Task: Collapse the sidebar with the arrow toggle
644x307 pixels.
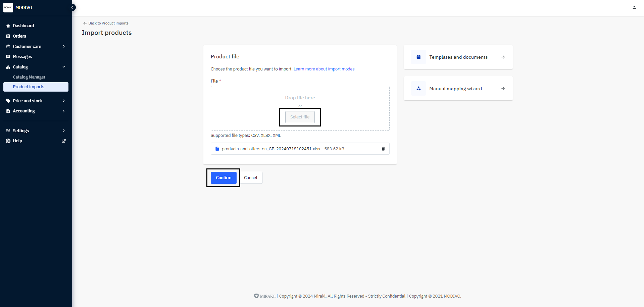Action: 72,7
